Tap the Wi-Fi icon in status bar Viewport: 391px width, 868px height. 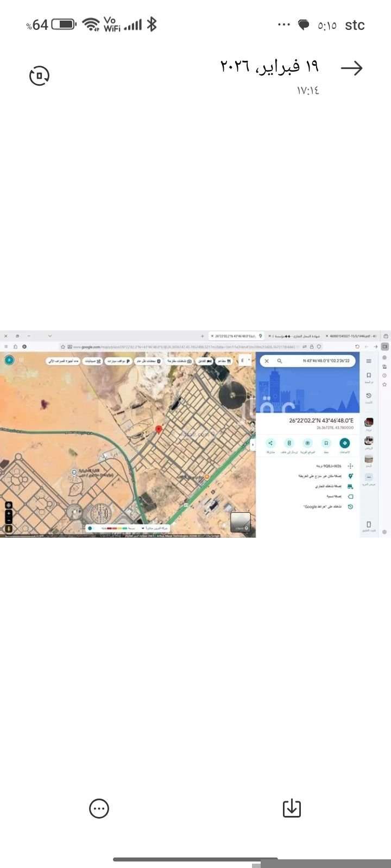tap(91, 24)
